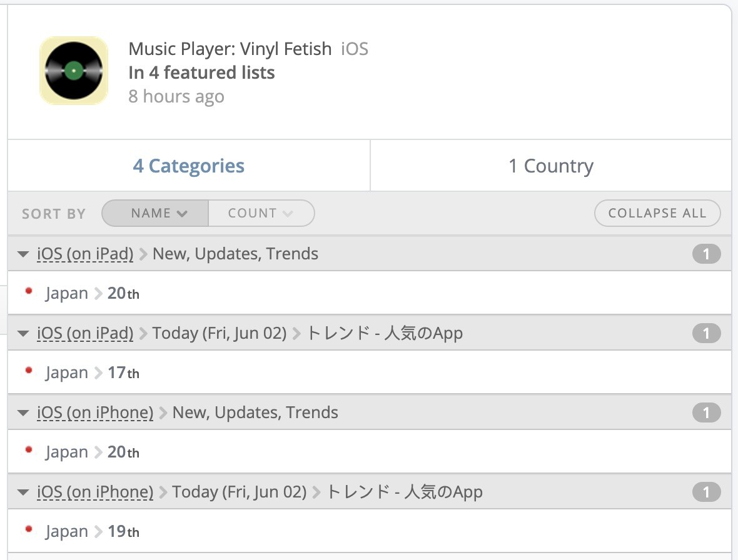Image resolution: width=738 pixels, height=560 pixels.
Task: Collapse the iPad Today トレンド section
Action: click(x=23, y=334)
